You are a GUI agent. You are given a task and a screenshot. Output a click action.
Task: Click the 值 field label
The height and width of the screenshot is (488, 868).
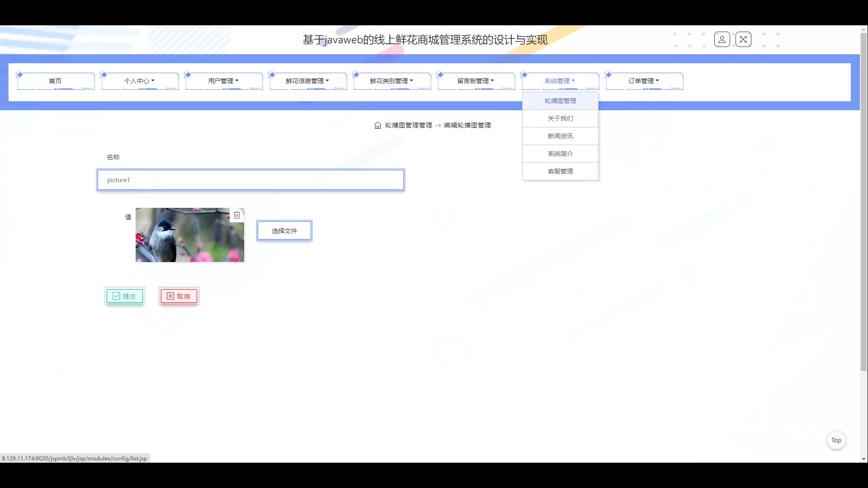(128, 217)
